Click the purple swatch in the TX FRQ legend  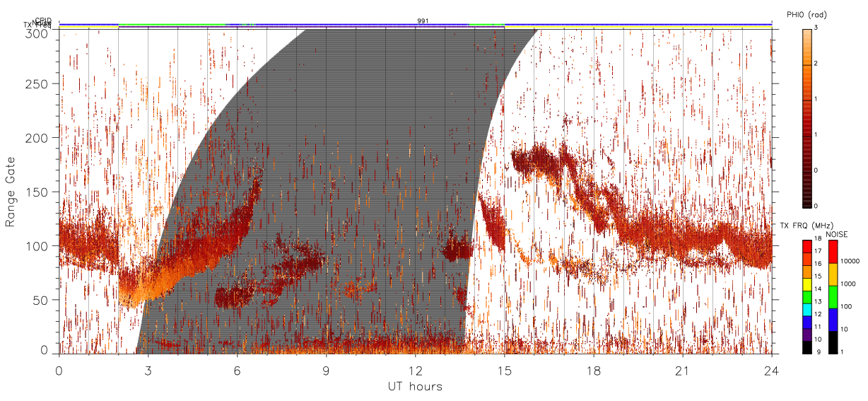click(807, 335)
